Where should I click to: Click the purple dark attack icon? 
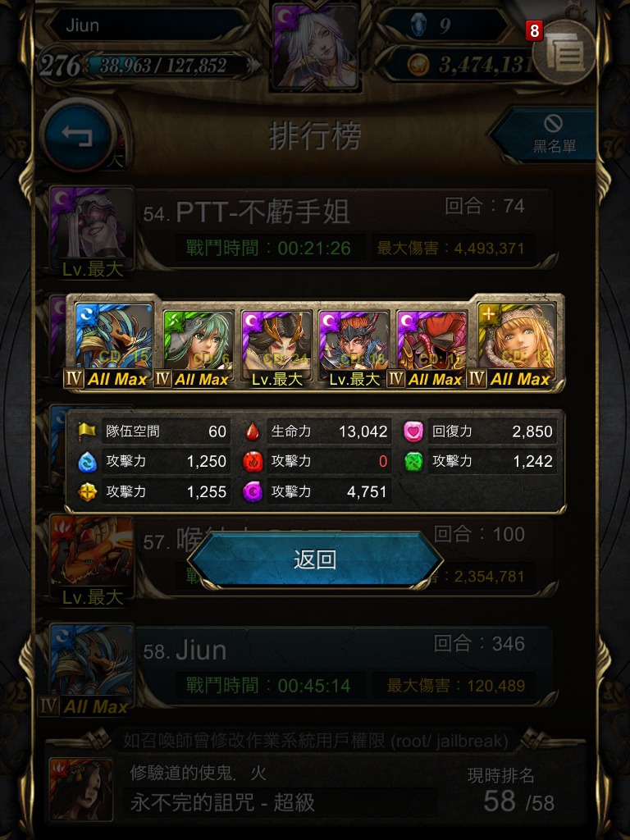click(253, 491)
